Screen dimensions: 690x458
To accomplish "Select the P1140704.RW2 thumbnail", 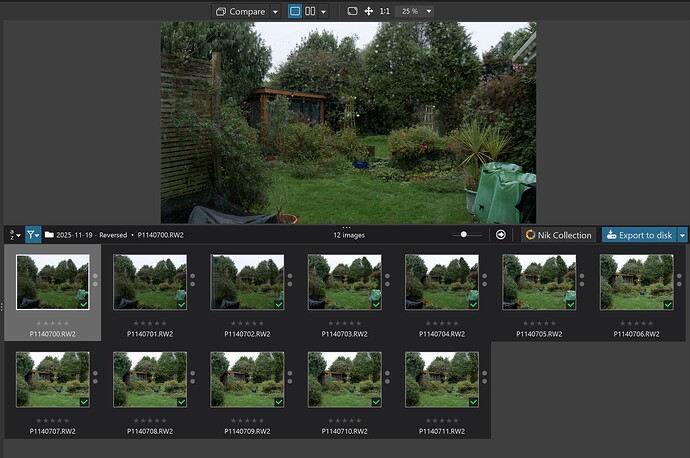I will (x=441, y=282).
